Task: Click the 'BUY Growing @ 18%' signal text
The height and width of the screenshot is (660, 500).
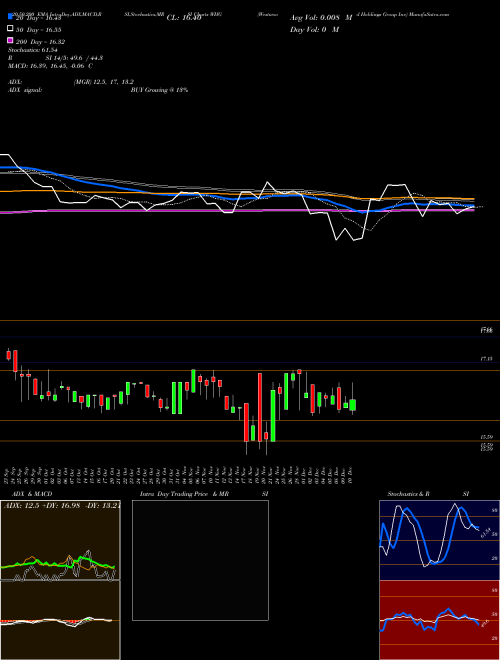Action: point(159,90)
